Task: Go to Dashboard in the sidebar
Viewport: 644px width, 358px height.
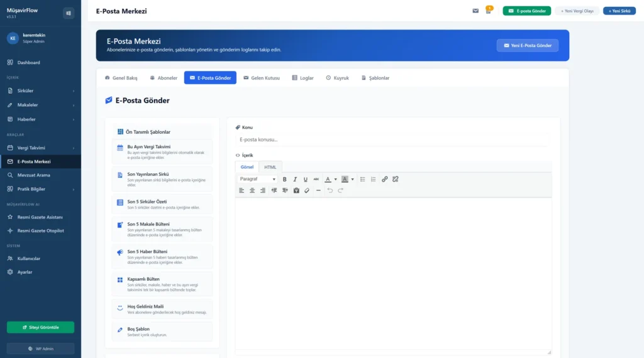Action: pos(41,63)
